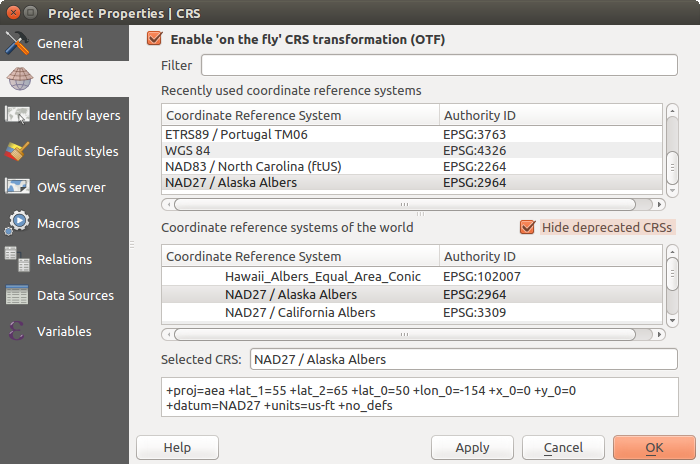This screenshot has height=464, width=700.
Task: Select the CRS globe icon
Action: [x=17, y=80]
